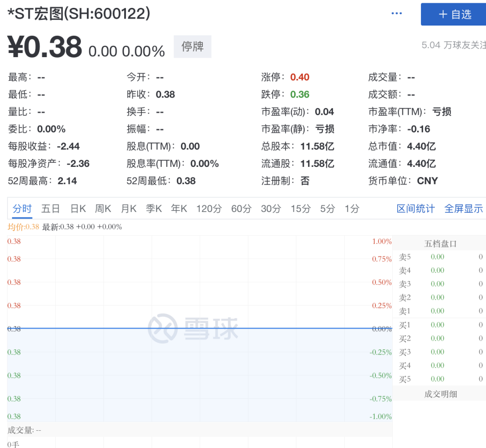Click the 总股本 value 11.58亿
Screen dimensions: 486x448
coord(317,146)
